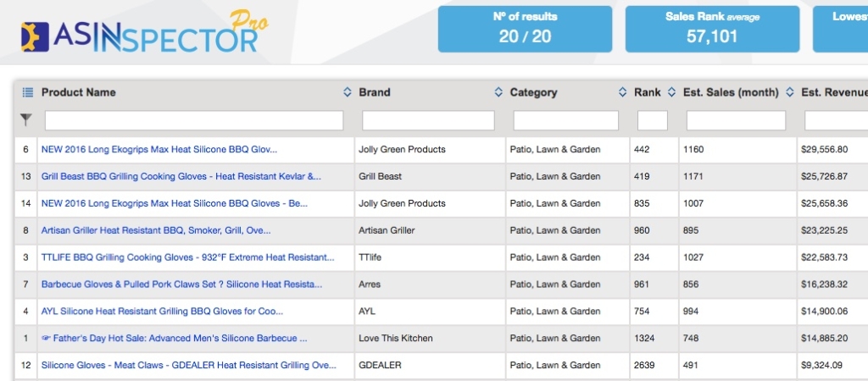This screenshot has height=381, width=868.
Task: Open Grill Beast BBQ Grilling Cooking Gloves link
Action: [181, 176]
